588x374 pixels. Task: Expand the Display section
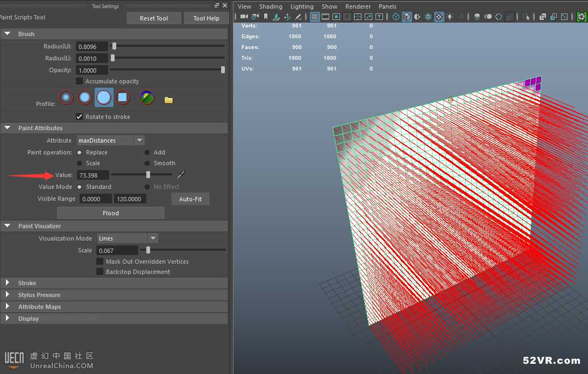click(7, 318)
